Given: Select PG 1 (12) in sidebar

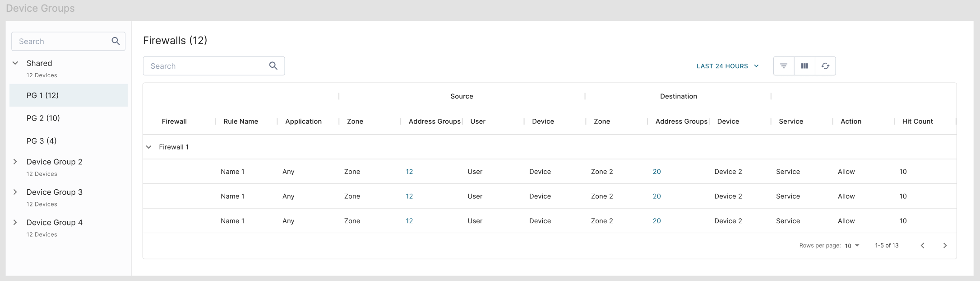Looking at the screenshot, I should 69,95.
